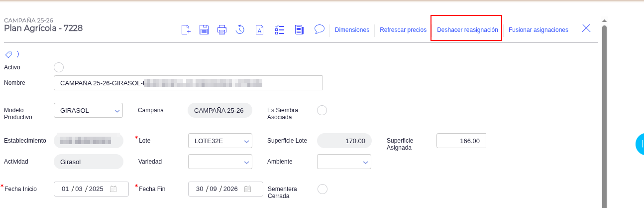The width and height of the screenshot is (644, 208).
Task: Click the newspaper report icon
Action: pos(299,30)
